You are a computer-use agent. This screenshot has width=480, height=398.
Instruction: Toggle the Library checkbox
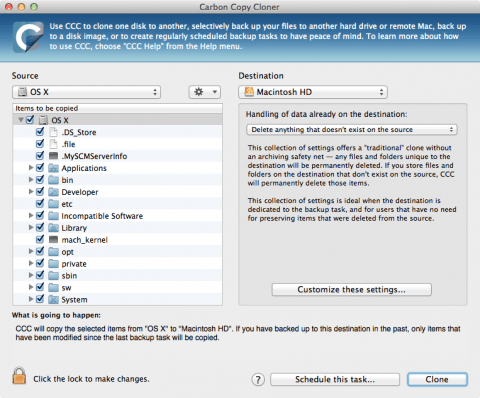point(40,227)
